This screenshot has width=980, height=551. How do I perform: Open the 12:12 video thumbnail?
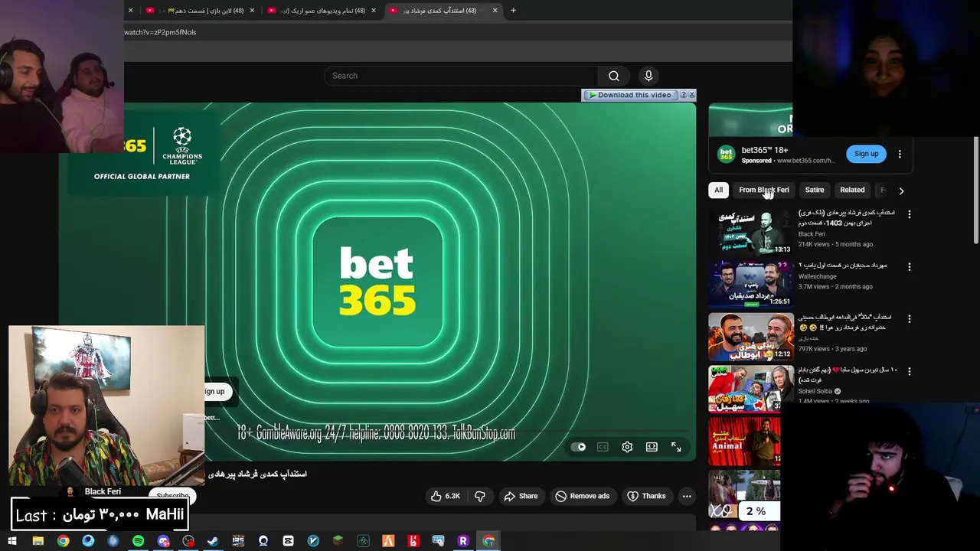point(750,336)
